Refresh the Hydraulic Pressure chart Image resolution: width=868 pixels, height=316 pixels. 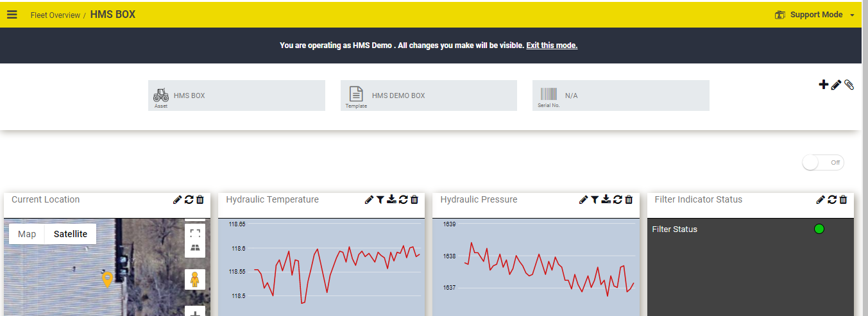[x=617, y=199]
